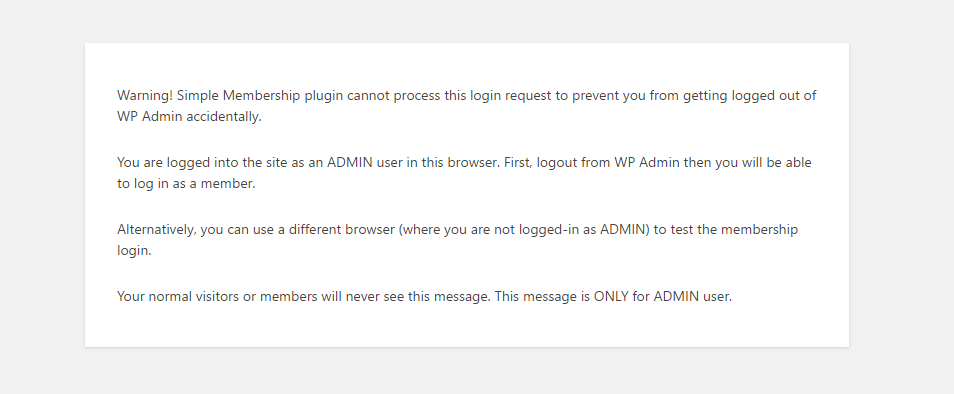Click the standalone word "login."
This screenshot has width=954, height=394.
point(134,251)
